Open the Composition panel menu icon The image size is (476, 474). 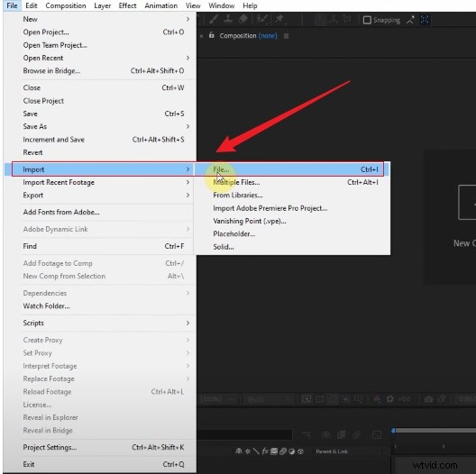click(x=286, y=36)
